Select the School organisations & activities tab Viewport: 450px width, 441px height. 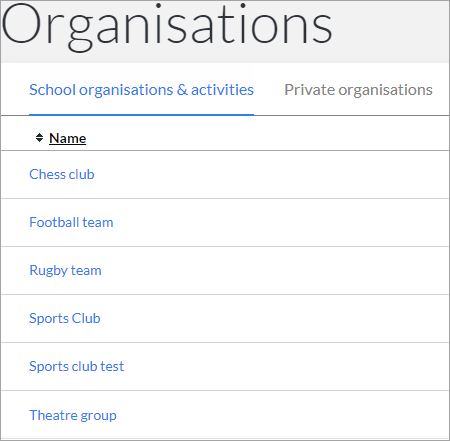point(141,90)
